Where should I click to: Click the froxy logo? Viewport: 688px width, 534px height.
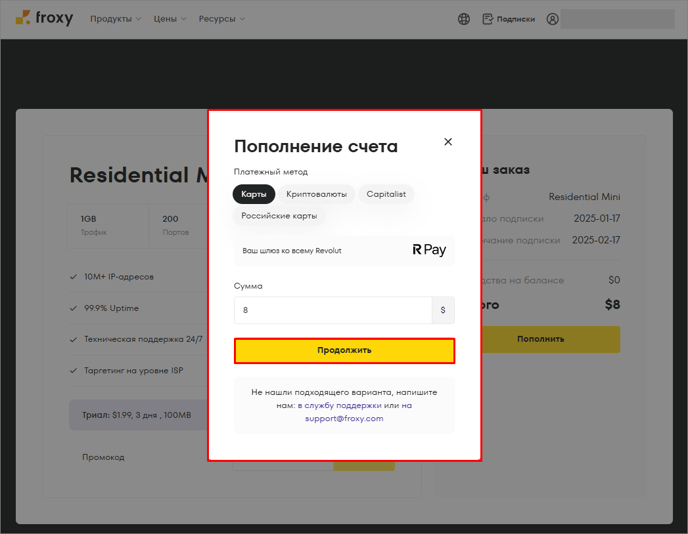point(44,18)
